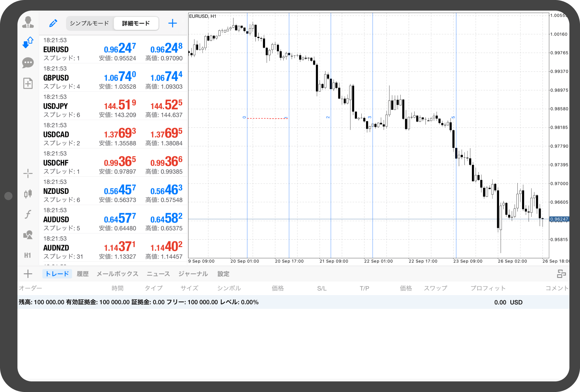Click the quotes up-down arrows icon
The image size is (580, 392).
click(x=28, y=42)
